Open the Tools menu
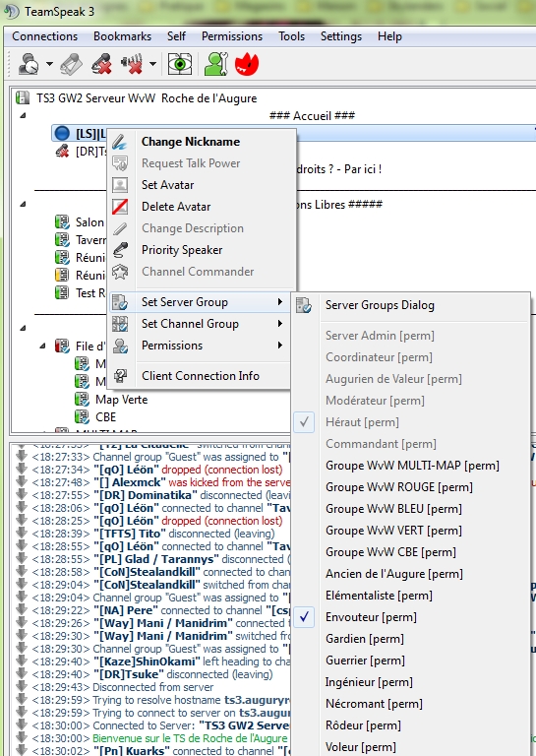536x756 pixels. coord(291,36)
